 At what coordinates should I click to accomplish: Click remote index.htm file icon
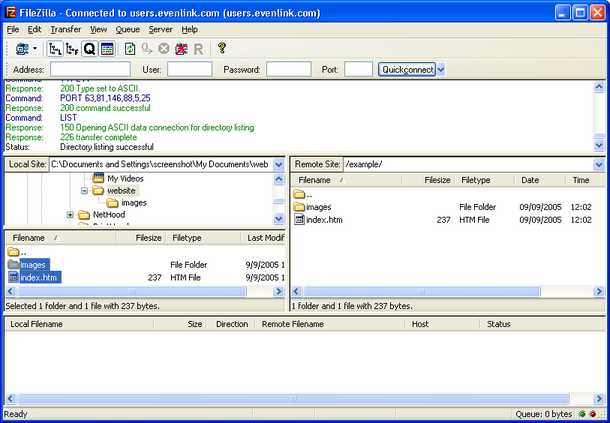click(x=299, y=219)
